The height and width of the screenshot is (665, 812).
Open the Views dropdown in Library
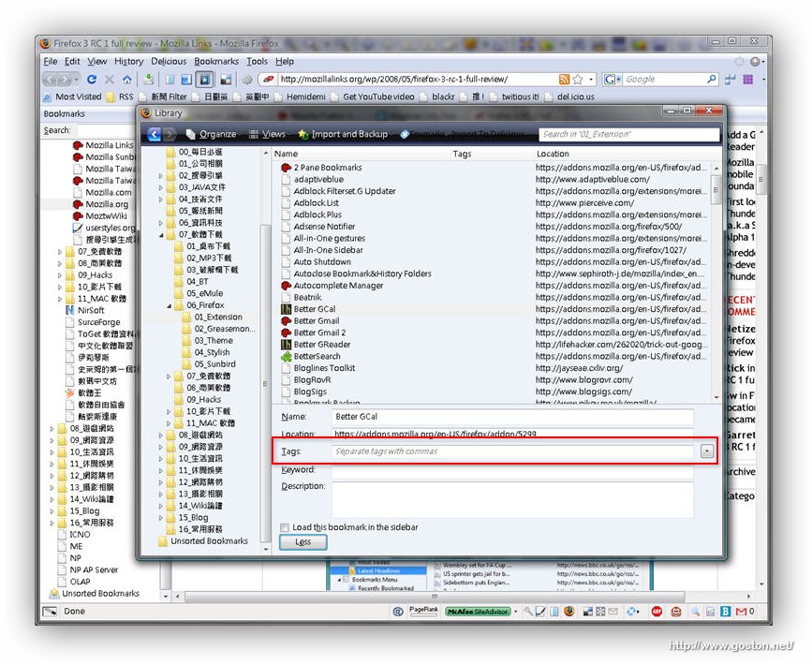[268, 134]
